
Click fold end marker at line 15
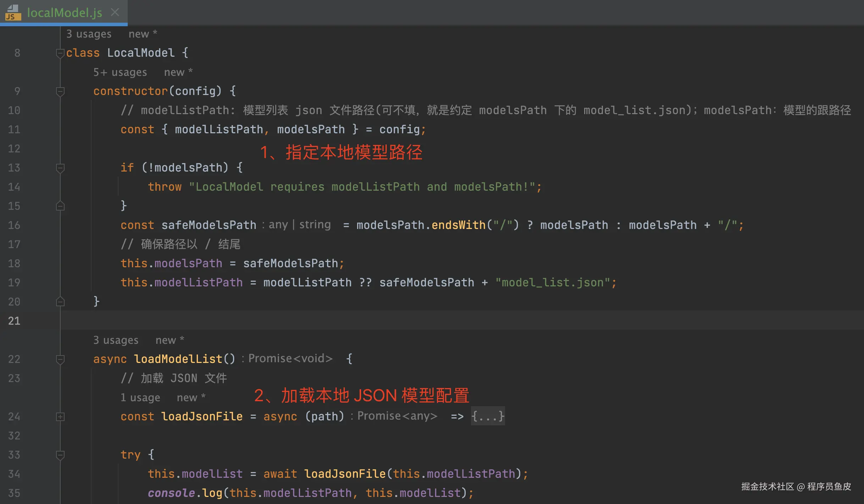pyautogui.click(x=60, y=206)
